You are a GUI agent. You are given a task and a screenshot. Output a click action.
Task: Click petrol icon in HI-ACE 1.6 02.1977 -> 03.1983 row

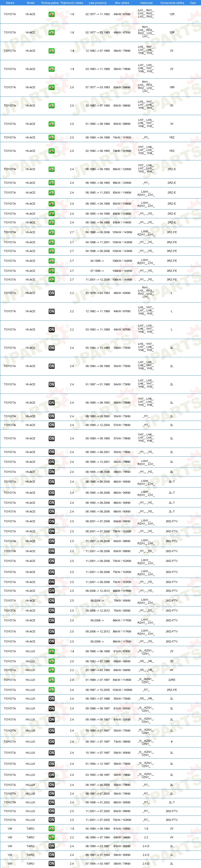pos(51,33)
